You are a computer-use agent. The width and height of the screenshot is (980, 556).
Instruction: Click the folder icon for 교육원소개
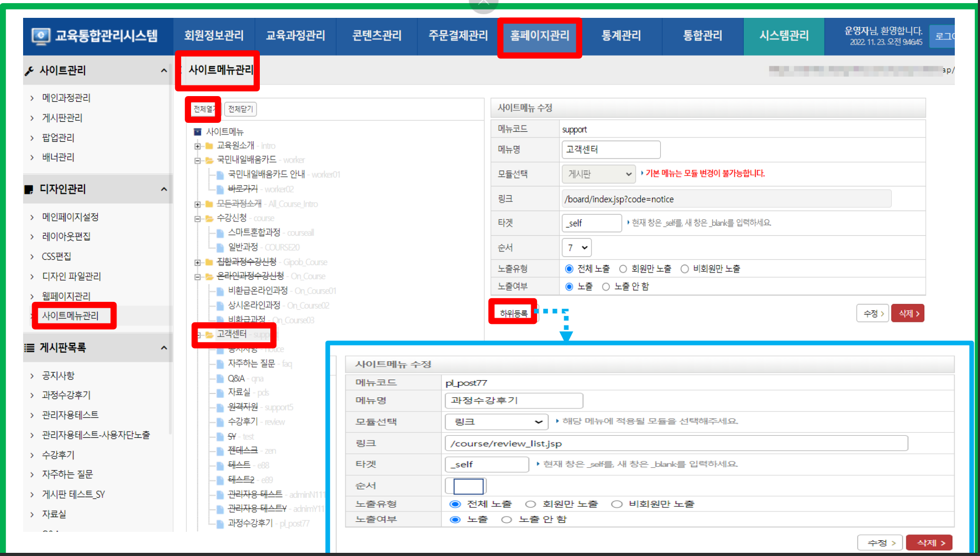pyautogui.click(x=209, y=146)
